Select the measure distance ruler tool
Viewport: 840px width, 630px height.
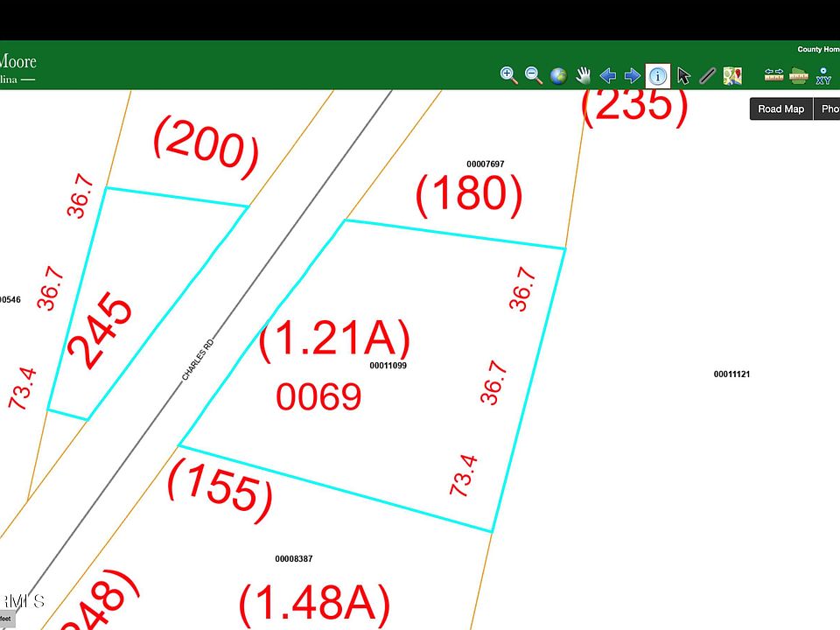pyautogui.click(x=773, y=75)
